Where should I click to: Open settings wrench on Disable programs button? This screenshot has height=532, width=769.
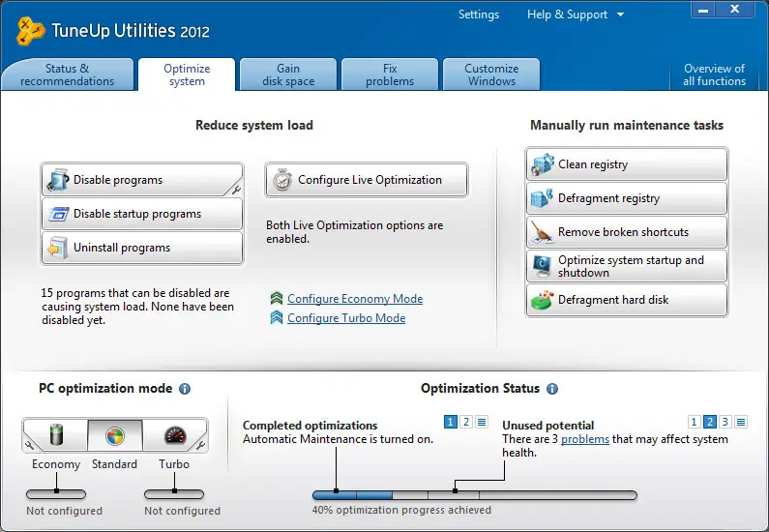[x=236, y=190]
